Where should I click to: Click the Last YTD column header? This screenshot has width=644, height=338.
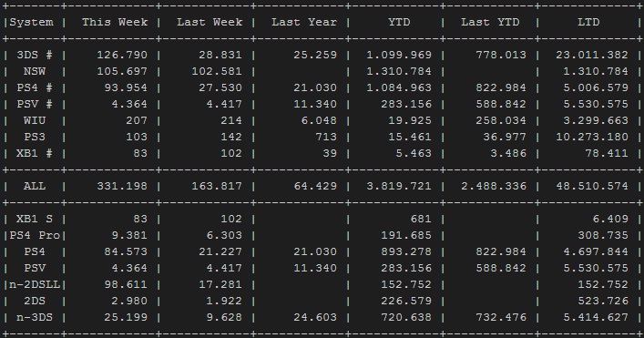[x=490, y=22]
